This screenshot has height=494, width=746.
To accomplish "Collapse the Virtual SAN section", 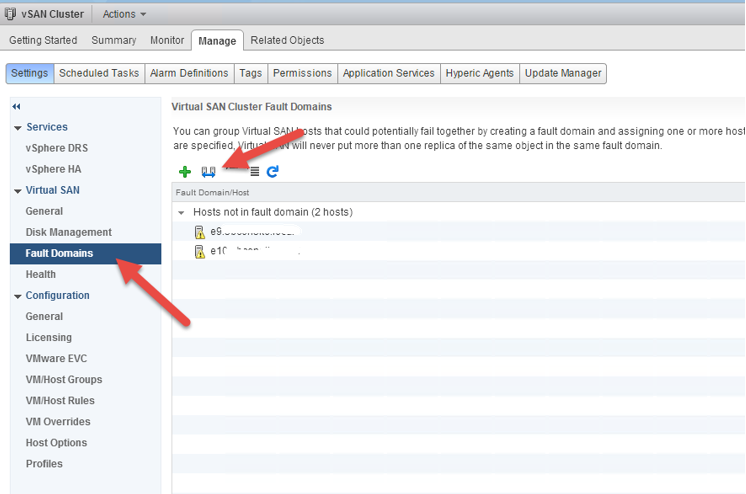I will click(18, 191).
